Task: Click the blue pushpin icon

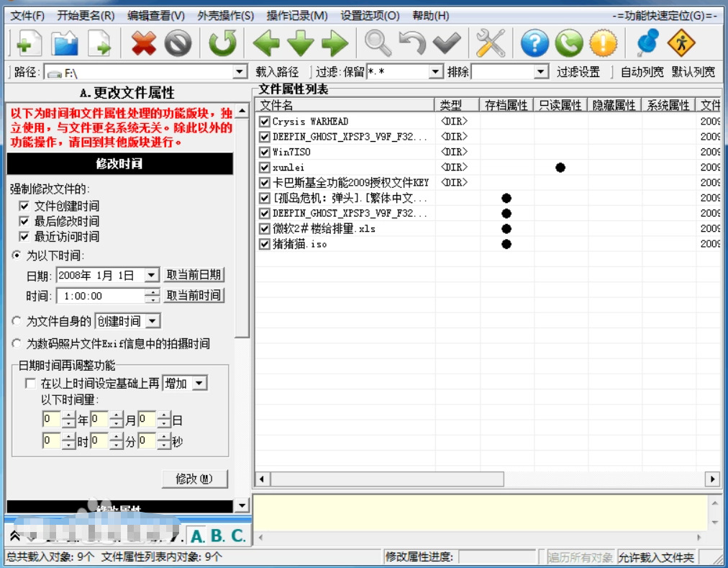Action: [647, 42]
